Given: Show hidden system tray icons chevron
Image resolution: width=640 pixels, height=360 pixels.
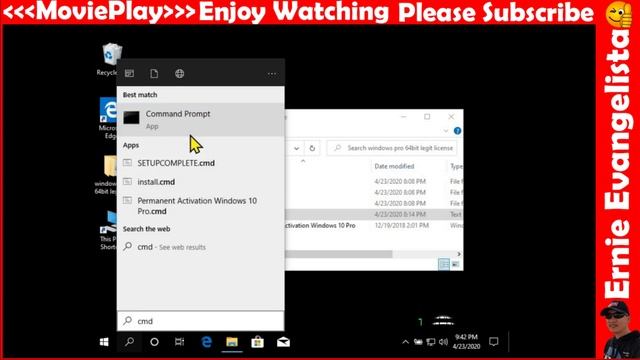Looking at the screenshot, I should tap(405, 342).
